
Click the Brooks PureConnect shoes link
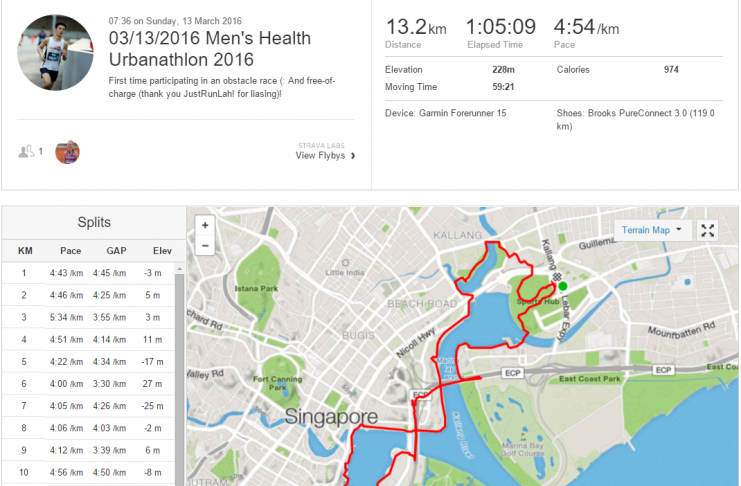(635, 119)
